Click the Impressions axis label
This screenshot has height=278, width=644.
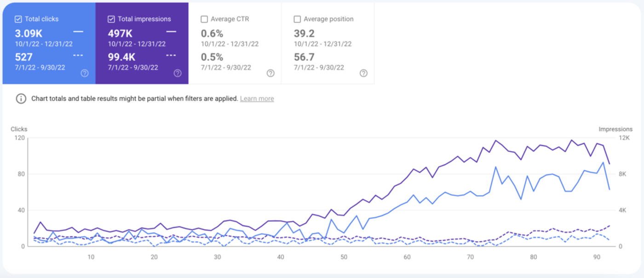tap(616, 129)
